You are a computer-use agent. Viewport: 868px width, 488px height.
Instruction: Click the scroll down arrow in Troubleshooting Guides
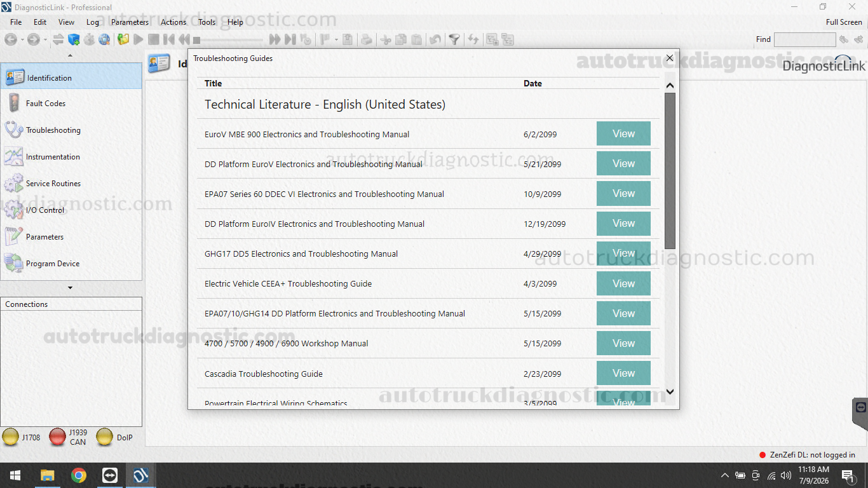pos(670,391)
